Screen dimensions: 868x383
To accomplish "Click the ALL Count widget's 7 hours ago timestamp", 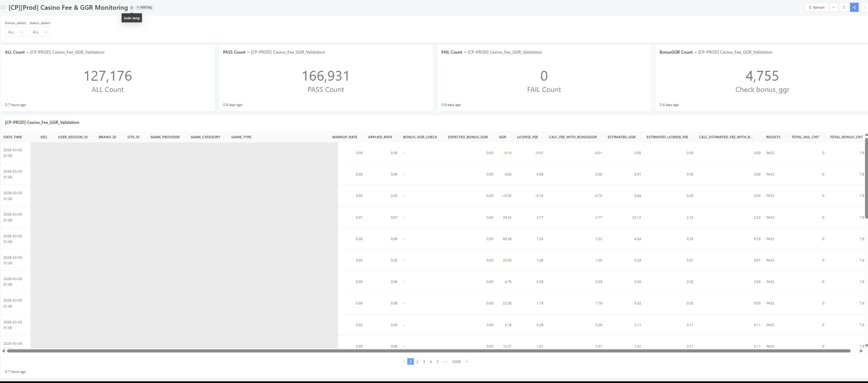I will point(16,105).
